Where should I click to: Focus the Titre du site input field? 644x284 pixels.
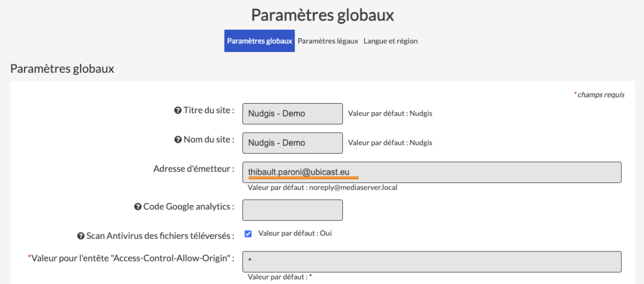(x=293, y=114)
